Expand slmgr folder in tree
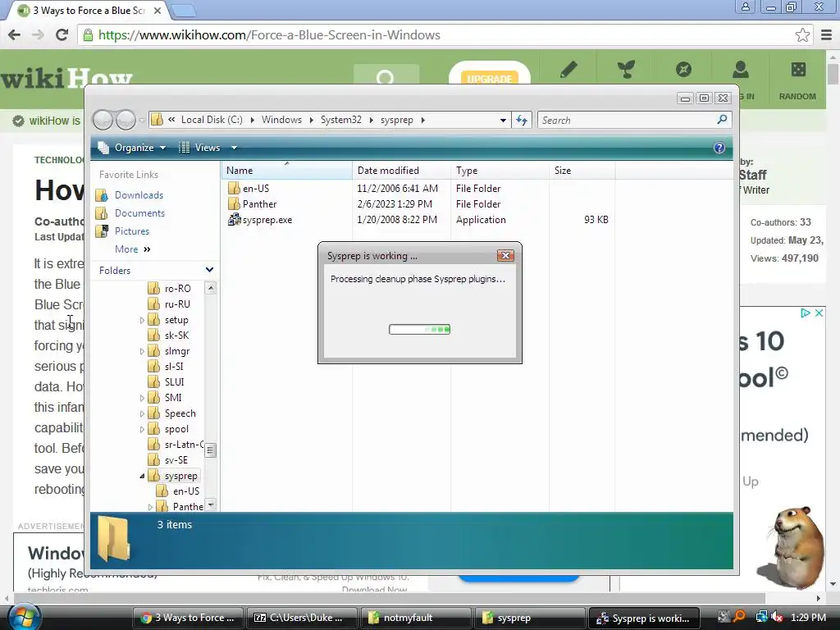840x630 pixels. point(142,351)
